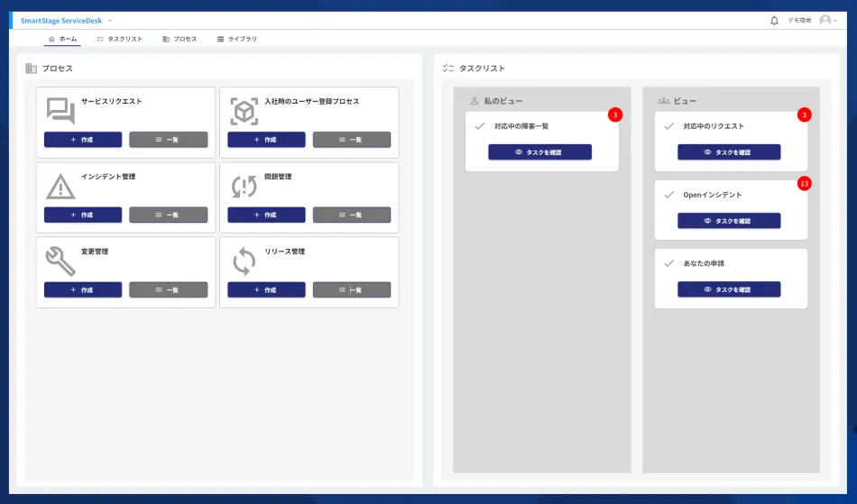Click the サービスリクエスト card title

point(112,101)
